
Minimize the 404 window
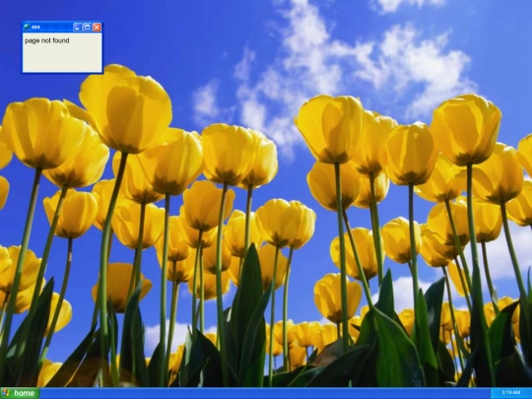[x=78, y=28]
